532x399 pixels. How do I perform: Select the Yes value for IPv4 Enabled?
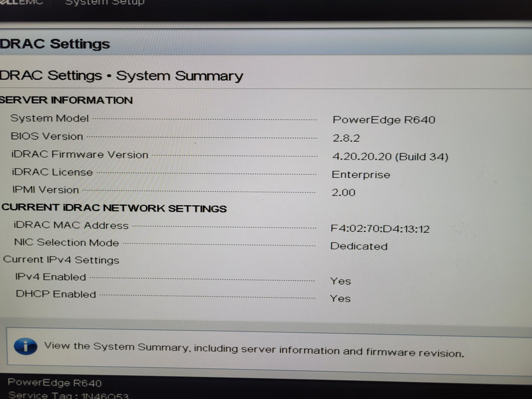[x=340, y=281]
